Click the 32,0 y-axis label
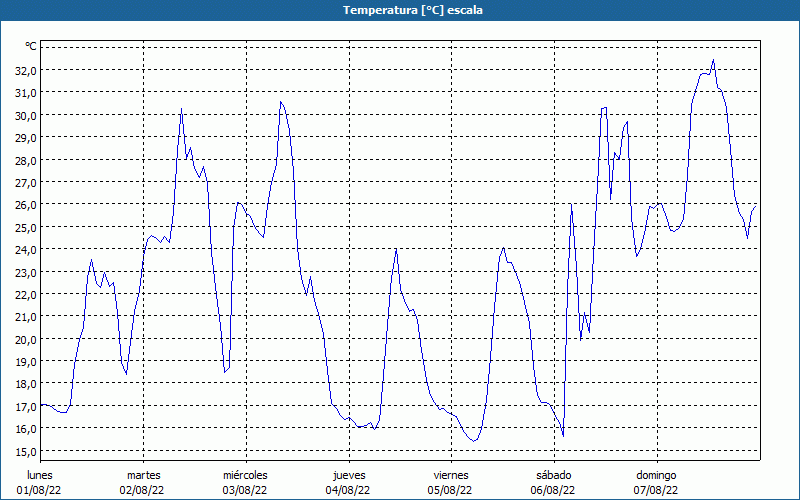The width and height of the screenshot is (800, 500). [26, 70]
